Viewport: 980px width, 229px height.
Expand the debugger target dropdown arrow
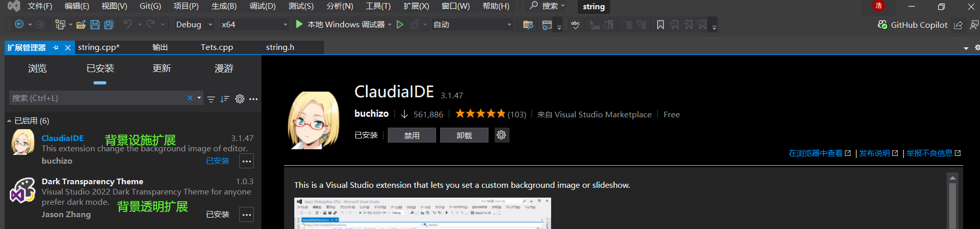pyautogui.click(x=390, y=24)
